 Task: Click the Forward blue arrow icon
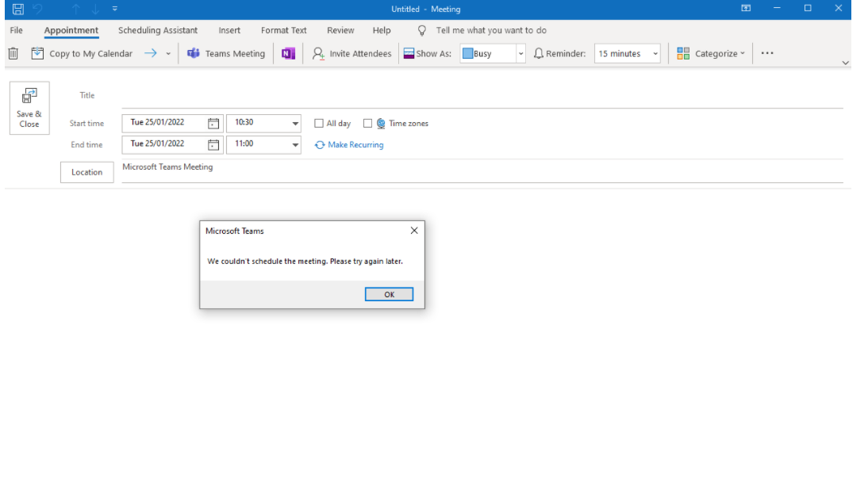tap(151, 53)
